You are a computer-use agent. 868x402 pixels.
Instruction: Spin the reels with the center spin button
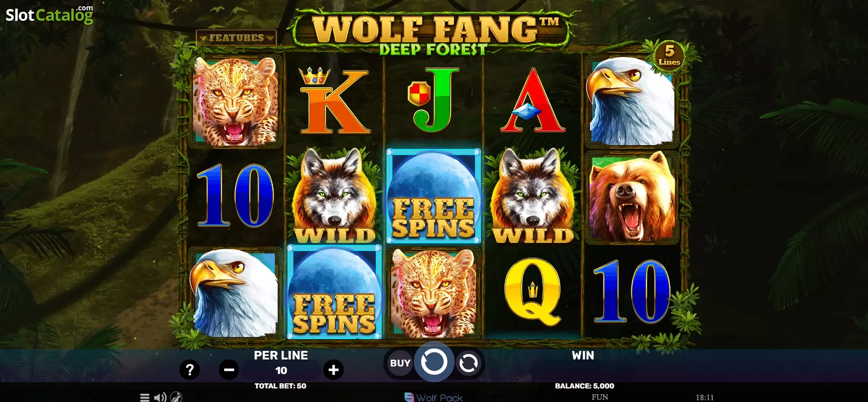(434, 362)
